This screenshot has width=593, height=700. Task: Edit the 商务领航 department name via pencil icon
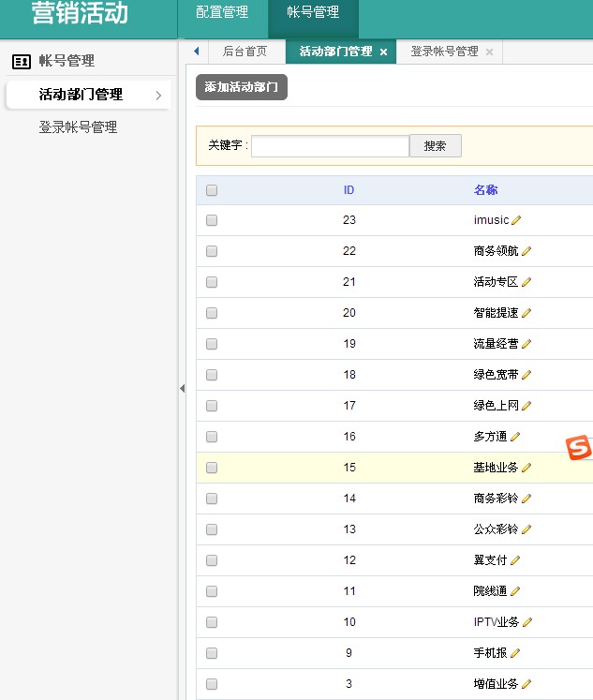pos(526,251)
